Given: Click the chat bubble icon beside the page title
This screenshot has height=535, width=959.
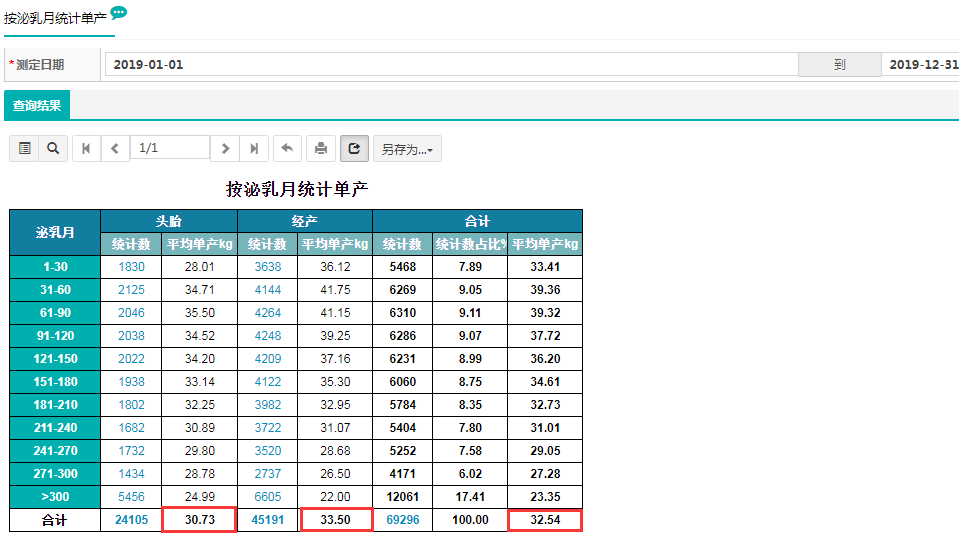Looking at the screenshot, I should [x=119, y=12].
